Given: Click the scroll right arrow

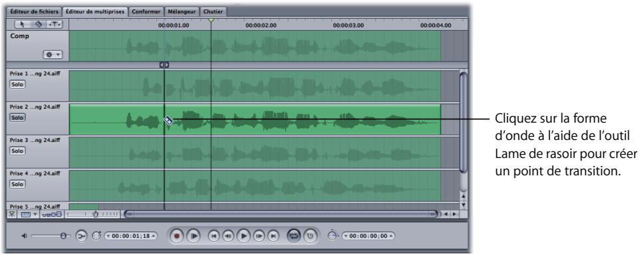Looking at the screenshot, I should click(x=455, y=214).
